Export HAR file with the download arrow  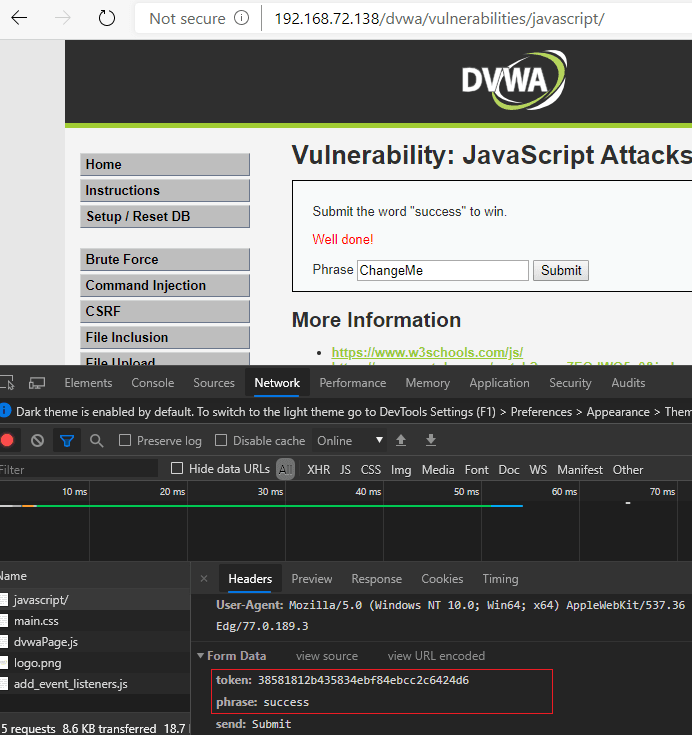click(431, 440)
